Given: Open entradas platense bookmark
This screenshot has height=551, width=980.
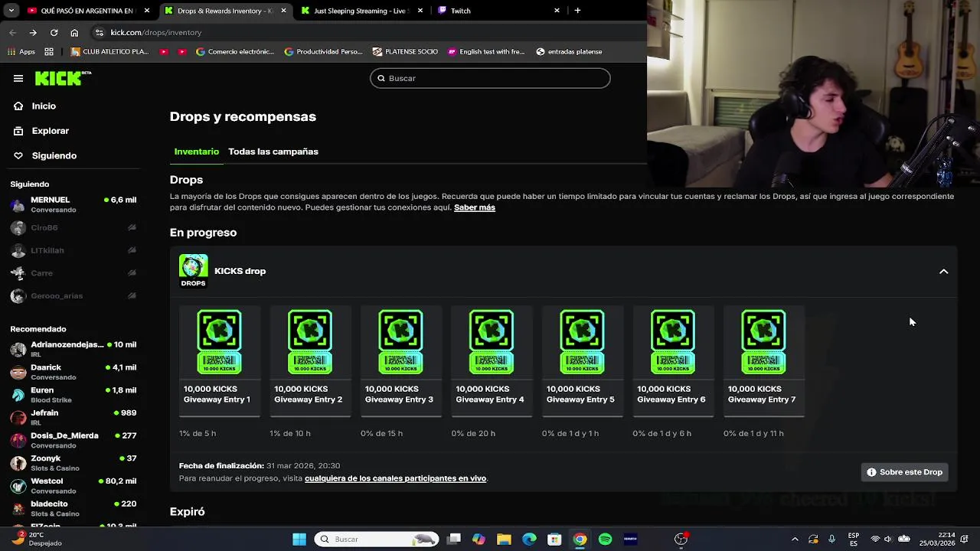Looking at the screenshot, I should pos(569,52).
